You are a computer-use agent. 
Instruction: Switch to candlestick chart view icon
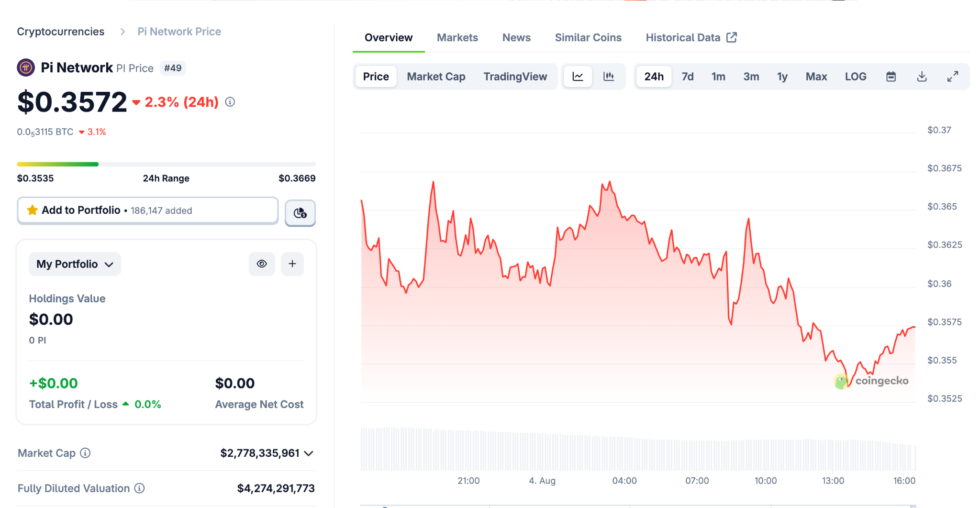(609, 77)
